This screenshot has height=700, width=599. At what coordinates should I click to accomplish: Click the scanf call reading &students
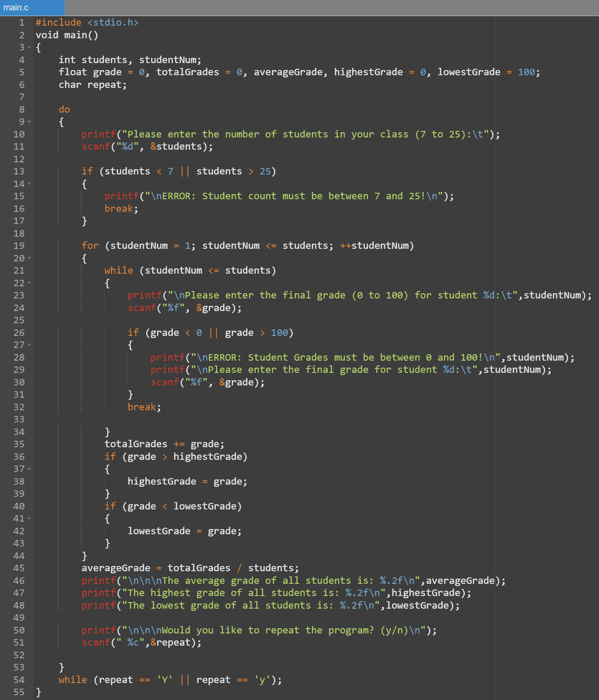click(147, 147)
